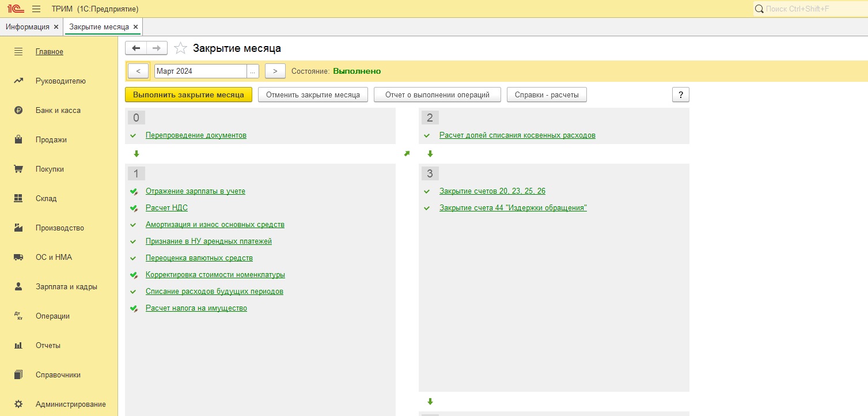This screenshot has height=416, width=868.
Task: Click the Продажи shopping bag icon
Action: 18,140
